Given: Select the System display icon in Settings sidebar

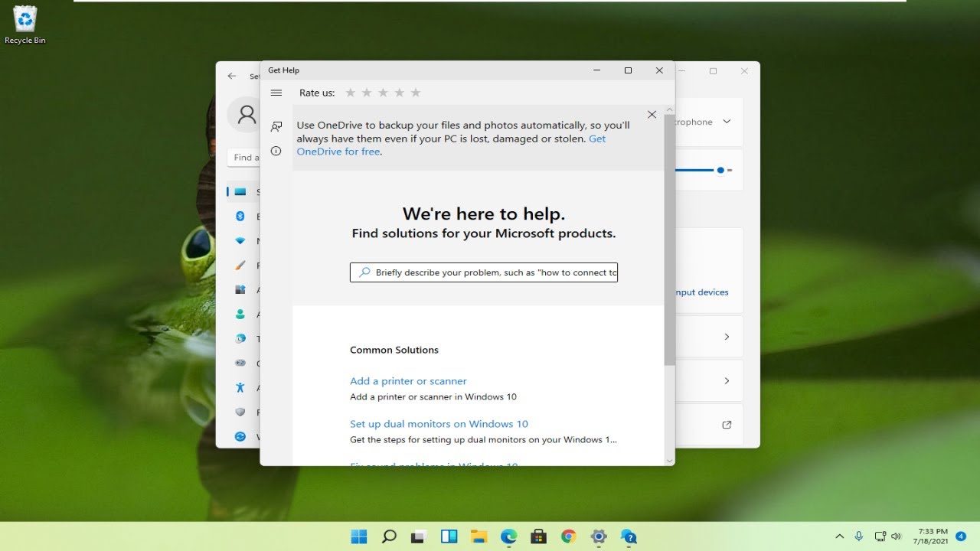Looking at the screenshot, I should (240, 192).
